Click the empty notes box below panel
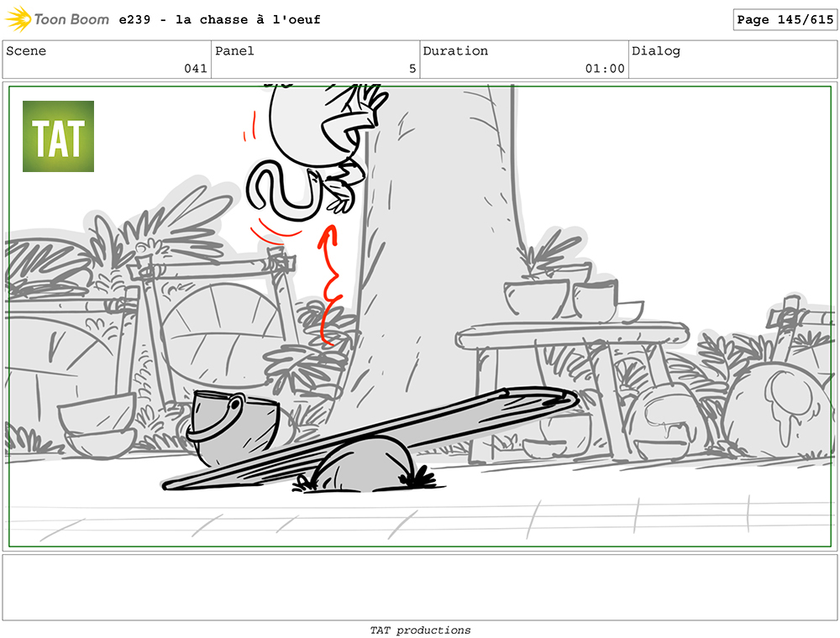The width and height of the screenshot is (840, 638). tap(420, 588)
